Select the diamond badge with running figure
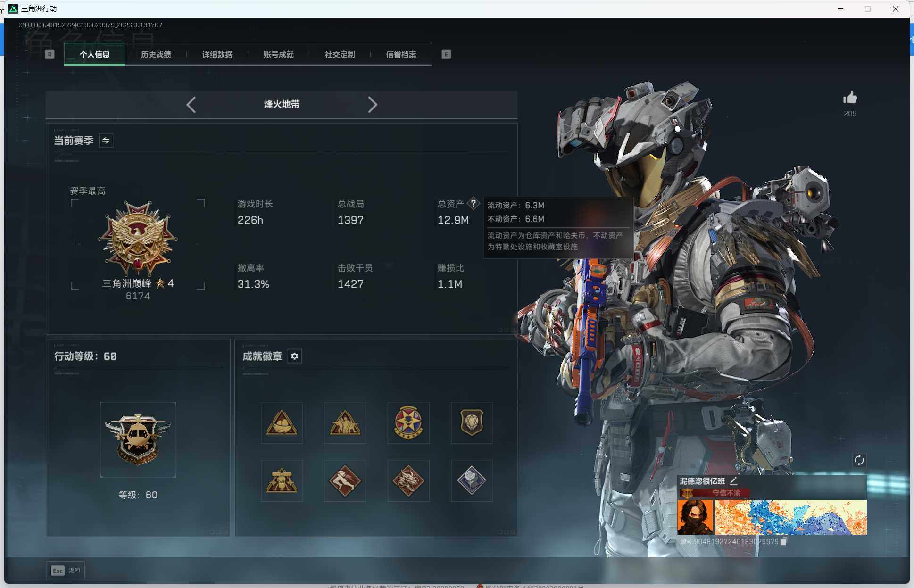 pos(345,480)
